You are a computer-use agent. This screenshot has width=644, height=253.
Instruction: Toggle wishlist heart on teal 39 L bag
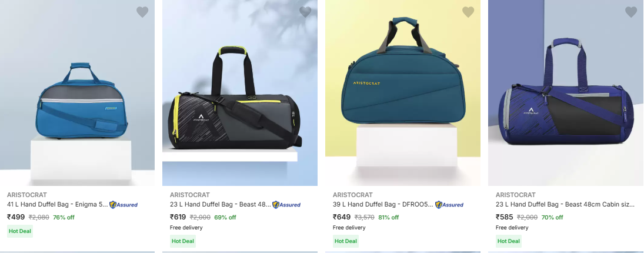[468, 12]
